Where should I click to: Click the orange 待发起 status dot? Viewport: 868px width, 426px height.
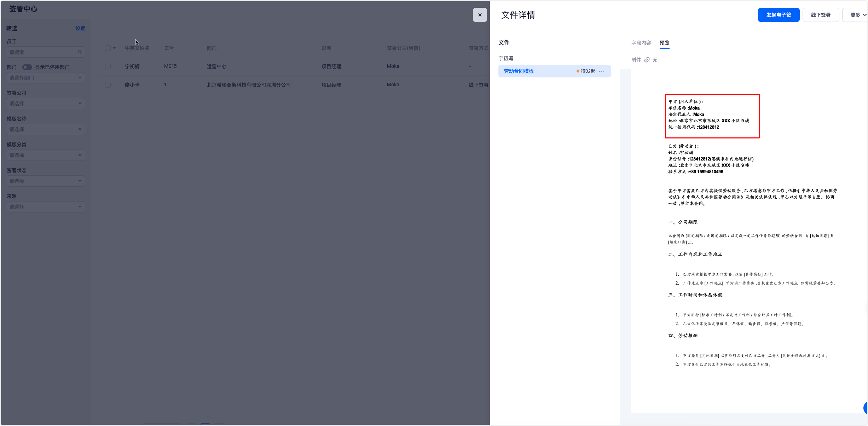(578, 71)
